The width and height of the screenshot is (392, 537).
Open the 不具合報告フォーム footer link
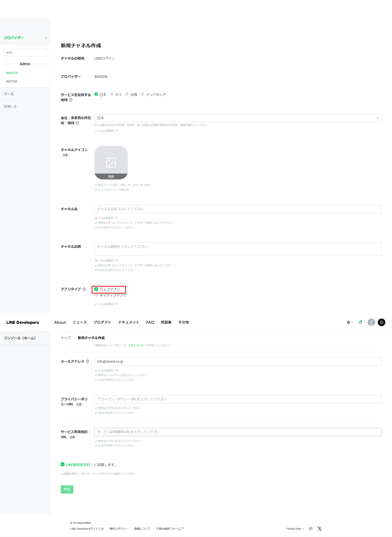[x=170, y=529]
